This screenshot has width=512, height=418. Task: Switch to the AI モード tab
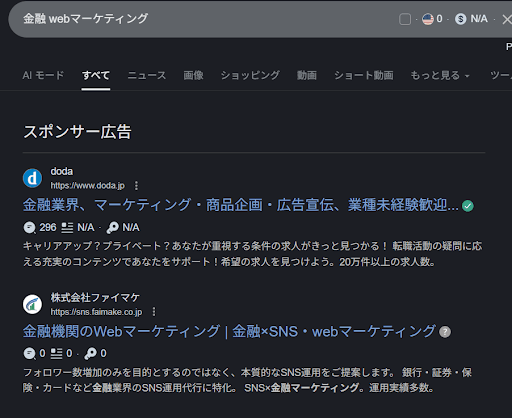click(43, 75)
